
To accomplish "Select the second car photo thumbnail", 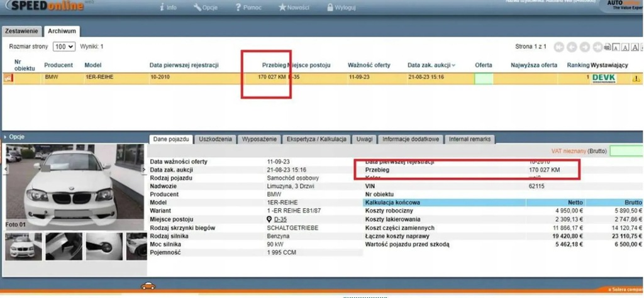I will [x=63, y=246].
